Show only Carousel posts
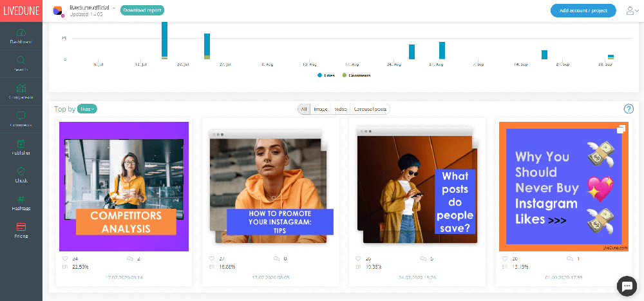The width and height of the screenshot is (644, 301). click(x=370, y=109)
